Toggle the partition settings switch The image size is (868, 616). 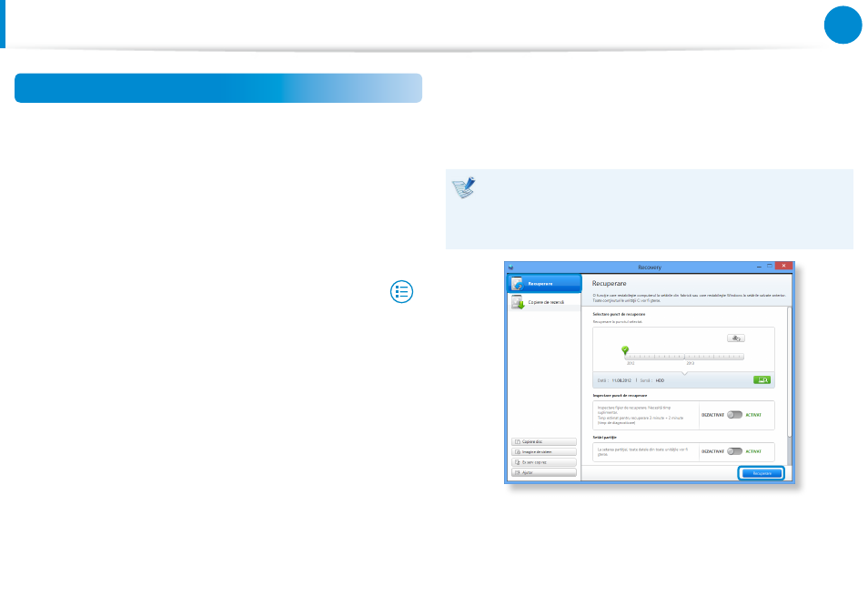coord(734,451)
